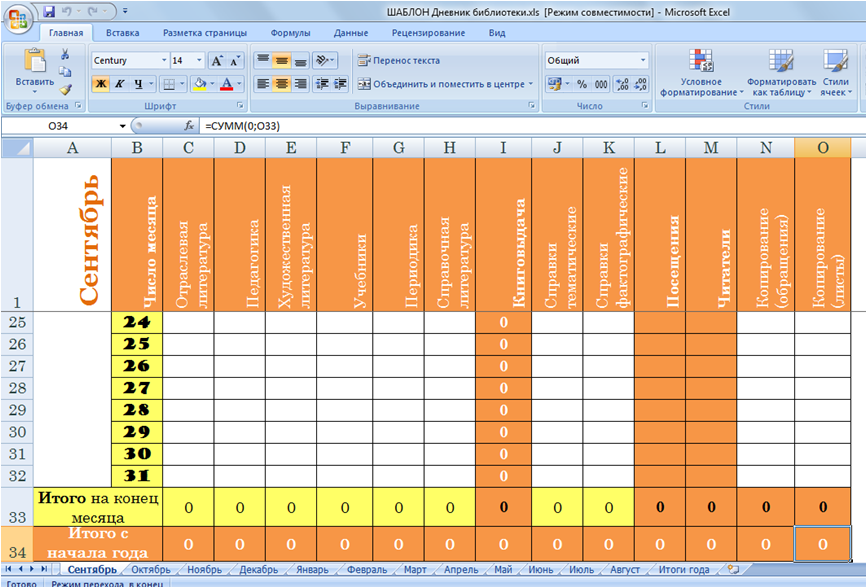The width and height of the screenshot is (867, 588).
Task: Increase indent in the alignment group
Action: [x=341, y=84]
